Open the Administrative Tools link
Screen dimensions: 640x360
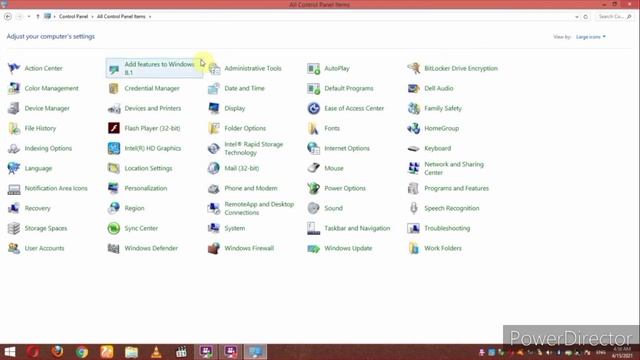(253, 68)
